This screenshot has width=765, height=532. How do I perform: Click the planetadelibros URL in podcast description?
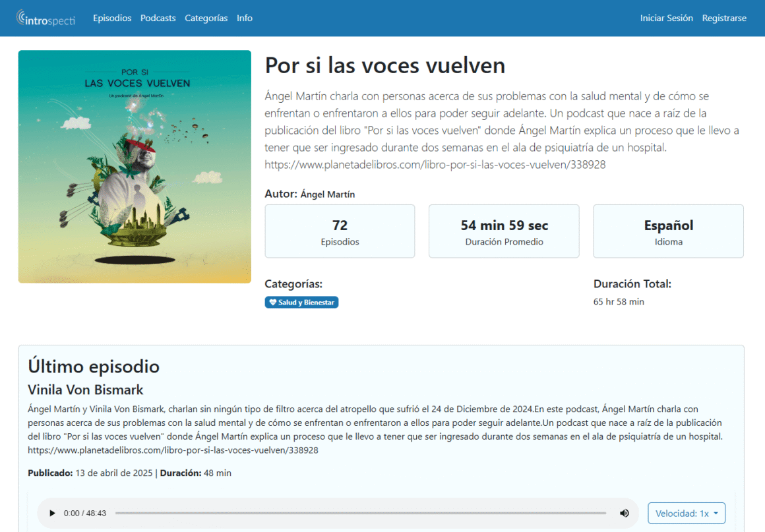pos(435,164)
